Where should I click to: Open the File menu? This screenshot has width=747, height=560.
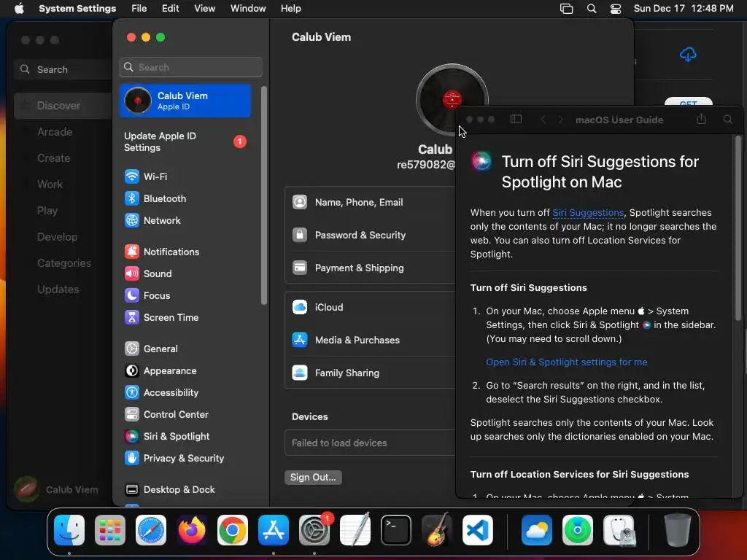(x=139, y=9)
